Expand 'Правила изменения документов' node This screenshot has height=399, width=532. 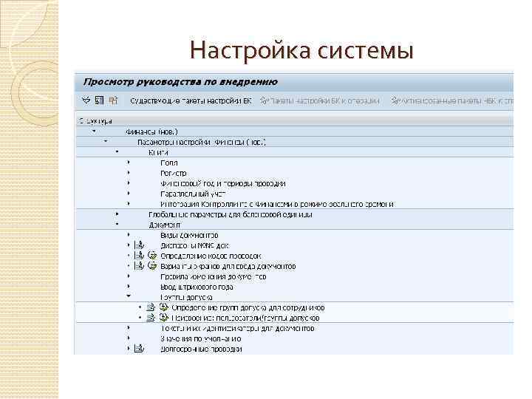pos(129,276)
